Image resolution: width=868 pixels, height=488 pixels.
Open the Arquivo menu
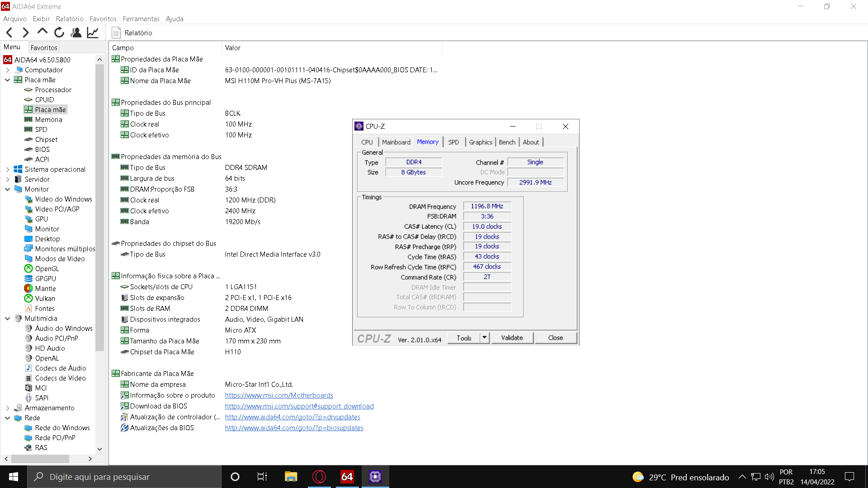[14, 19]
